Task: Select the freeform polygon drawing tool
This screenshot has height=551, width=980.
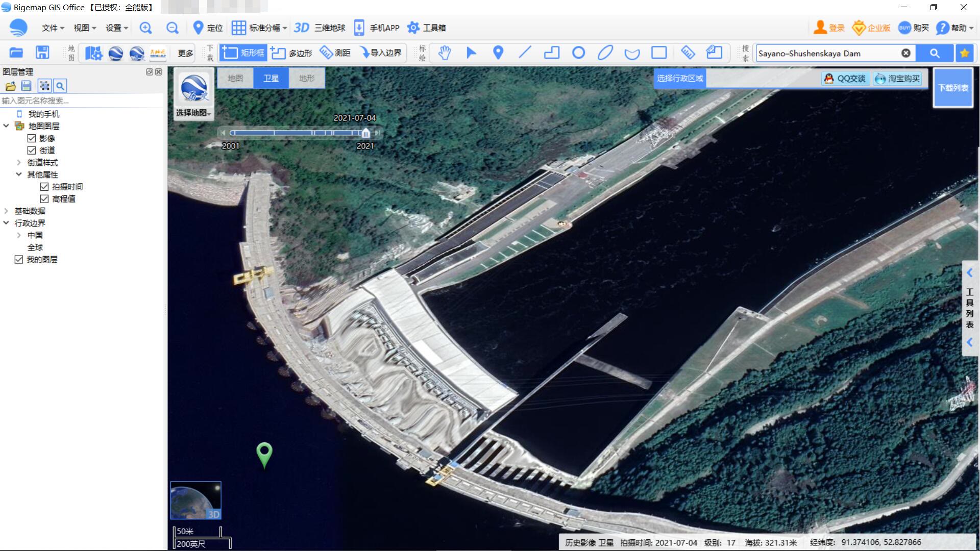Action: [x=632, y=53]
